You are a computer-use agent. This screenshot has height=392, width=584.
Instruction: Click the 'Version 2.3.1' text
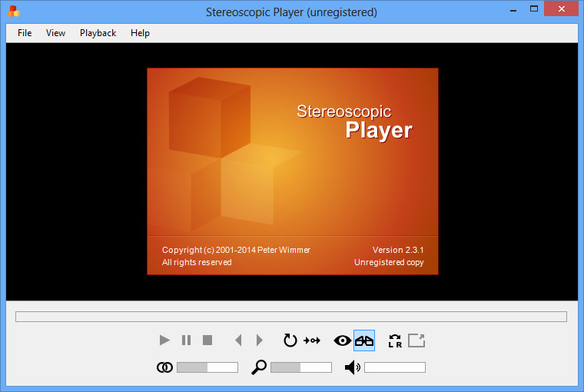[x=398, y=250]
